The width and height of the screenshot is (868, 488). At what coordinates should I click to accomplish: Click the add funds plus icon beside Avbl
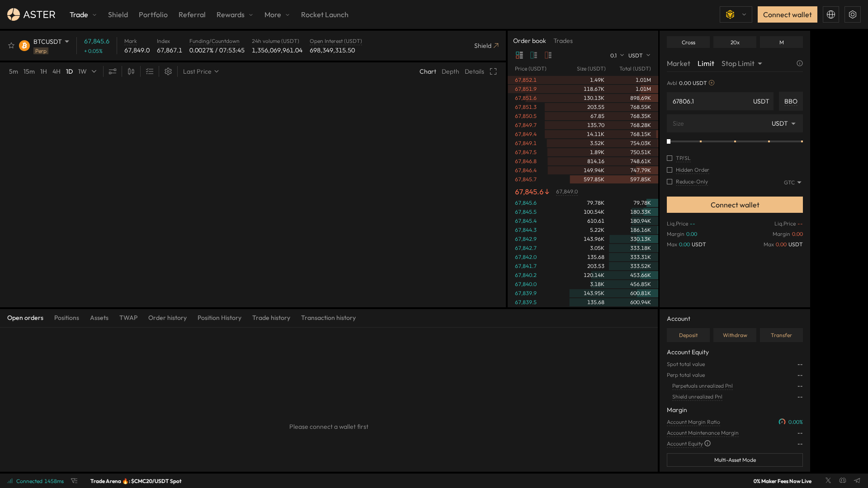coord(712,83)
